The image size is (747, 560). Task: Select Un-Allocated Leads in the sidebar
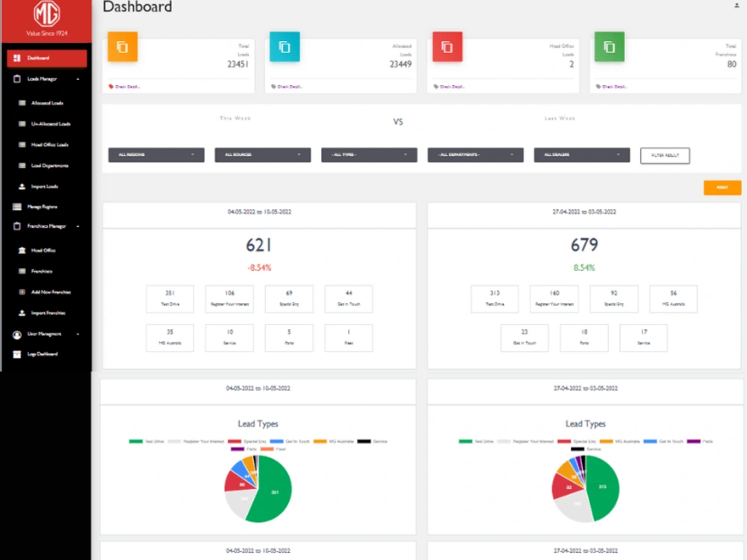(x=41, y=123)
